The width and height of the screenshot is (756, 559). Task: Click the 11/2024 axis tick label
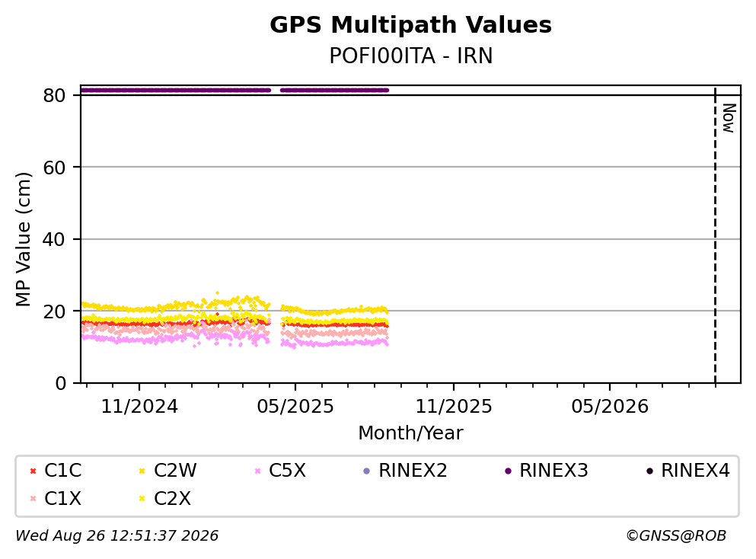click(x=139, y=407)
